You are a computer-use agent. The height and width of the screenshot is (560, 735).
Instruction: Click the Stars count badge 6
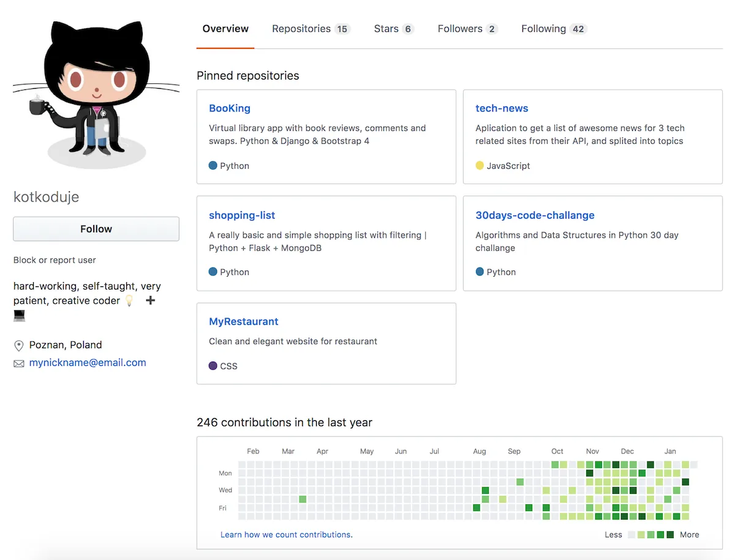(x=408, y=29)
